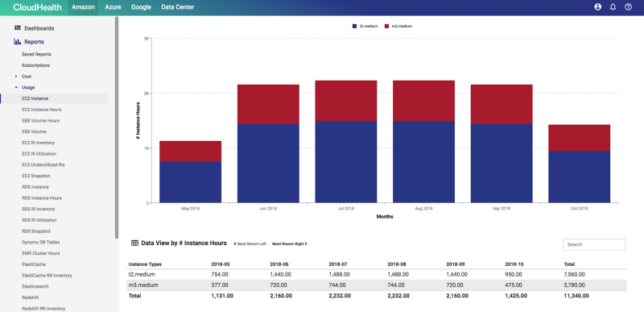Open the user account icon

(x=598, y=7)
